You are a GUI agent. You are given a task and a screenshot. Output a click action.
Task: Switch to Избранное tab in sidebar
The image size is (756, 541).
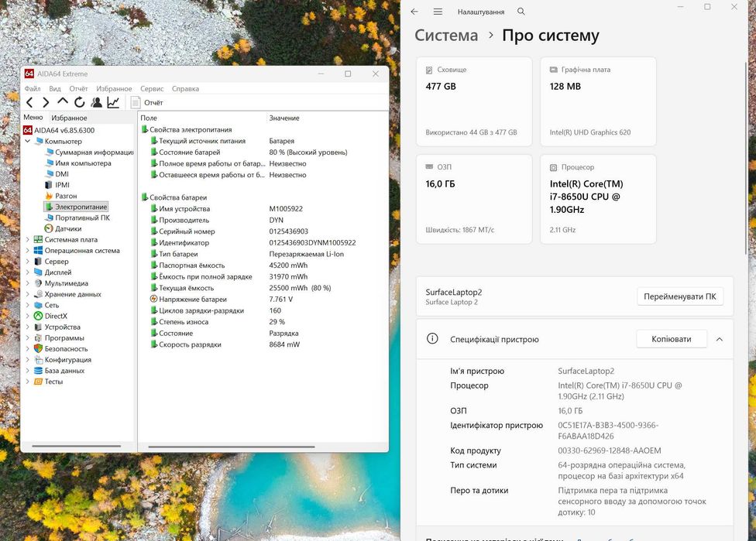(69, 118)
